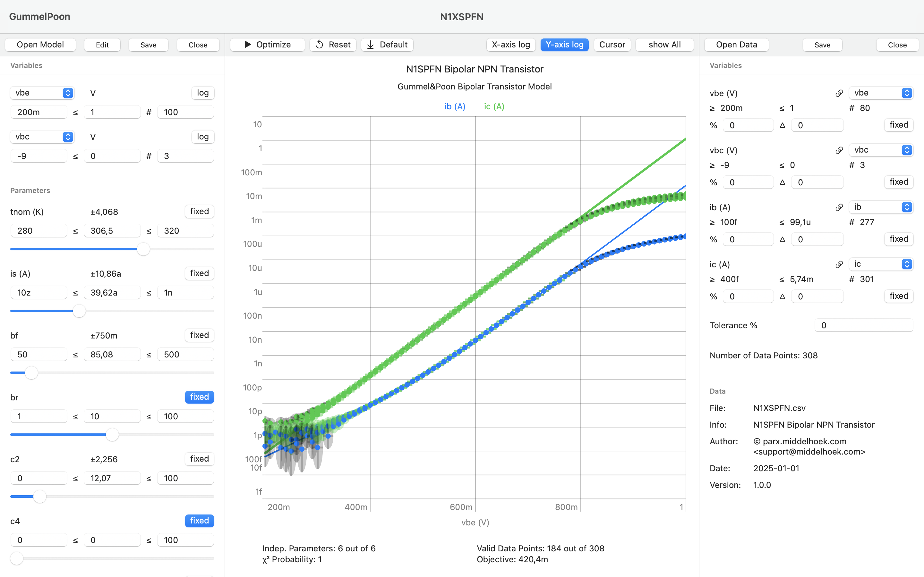This screenshot has height=577, width=924.
Task: Click show All in plot toolbar
Action: pyautogui.click(x=664, y=45)
